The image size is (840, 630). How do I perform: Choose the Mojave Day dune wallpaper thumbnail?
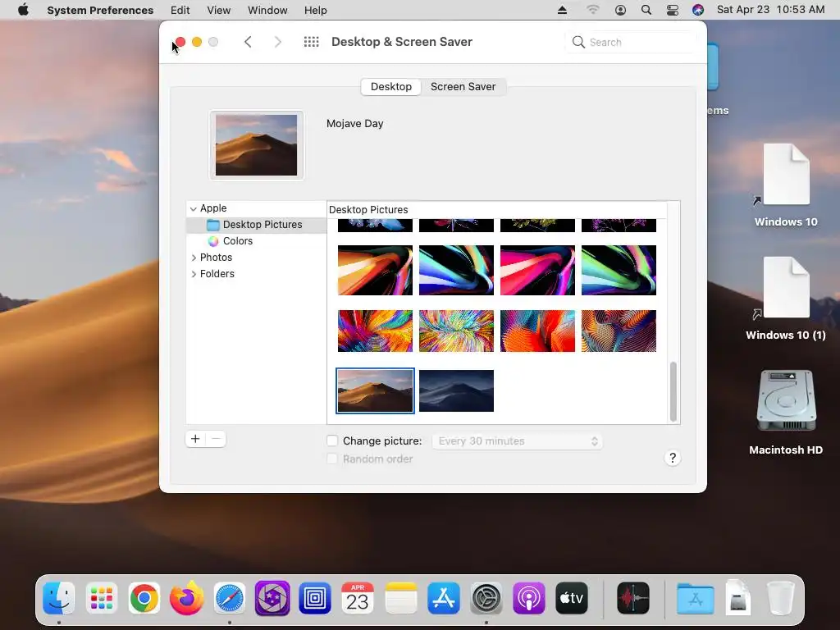pos(375,390)
